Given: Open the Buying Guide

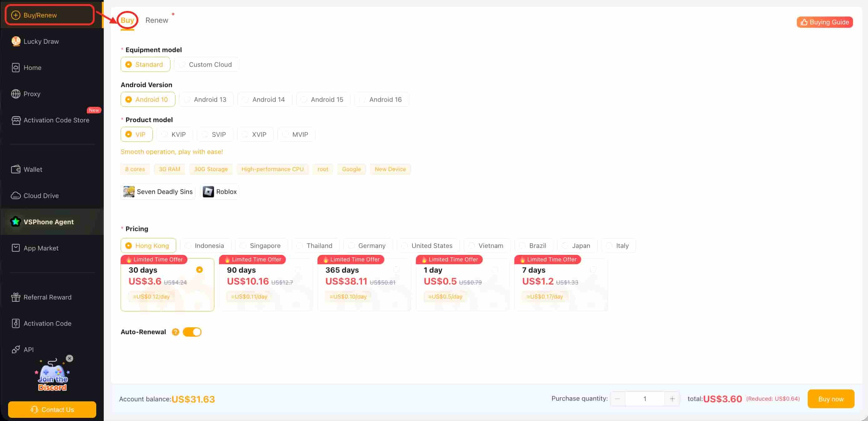Looking at the screenshot, I should pyautogui.click(x=825, y=22).
